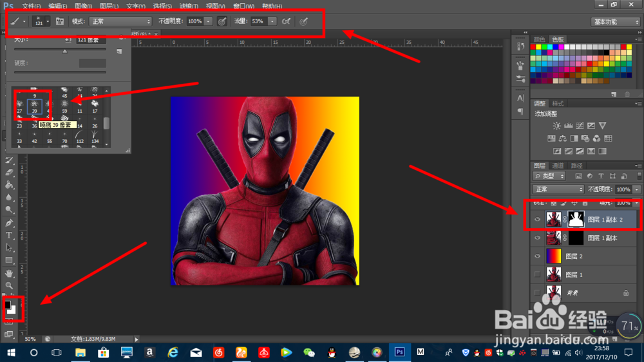Viewport: 644px width, 362px height.
Task: Open the 基本功能 workspace dropdown
Action: point(615,22)
